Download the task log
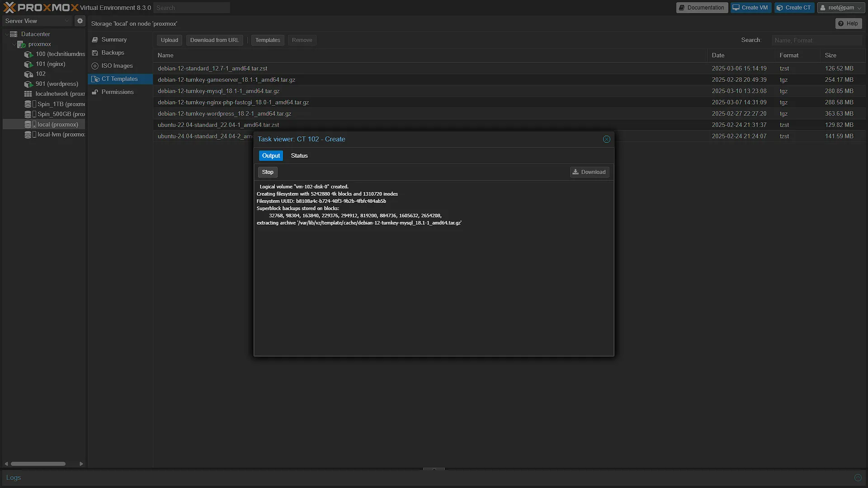 [589, 172]
